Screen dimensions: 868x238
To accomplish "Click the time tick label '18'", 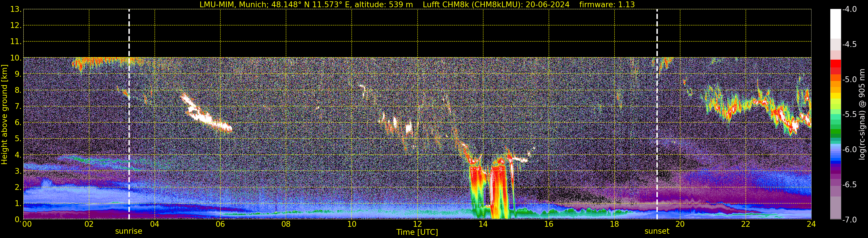I will click(x=614, y=224).
